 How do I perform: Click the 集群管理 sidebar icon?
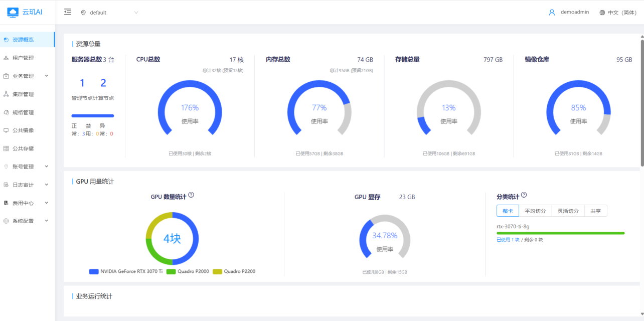click(6, 94)
